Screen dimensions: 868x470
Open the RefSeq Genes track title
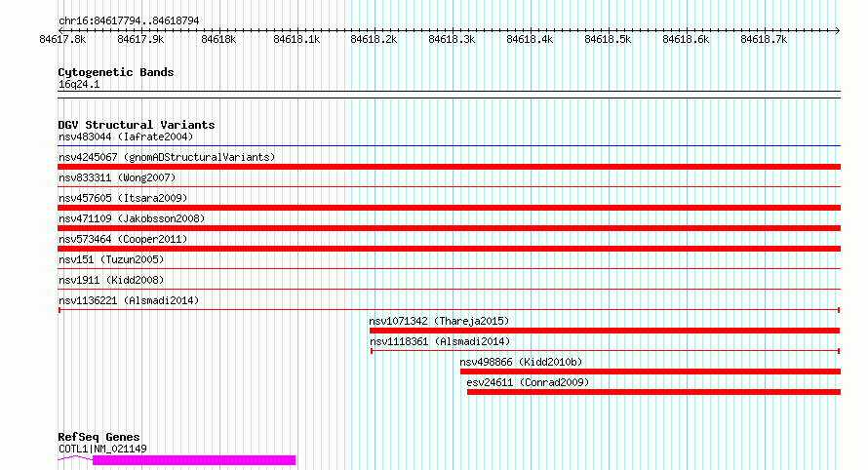(x=99, y=437)
